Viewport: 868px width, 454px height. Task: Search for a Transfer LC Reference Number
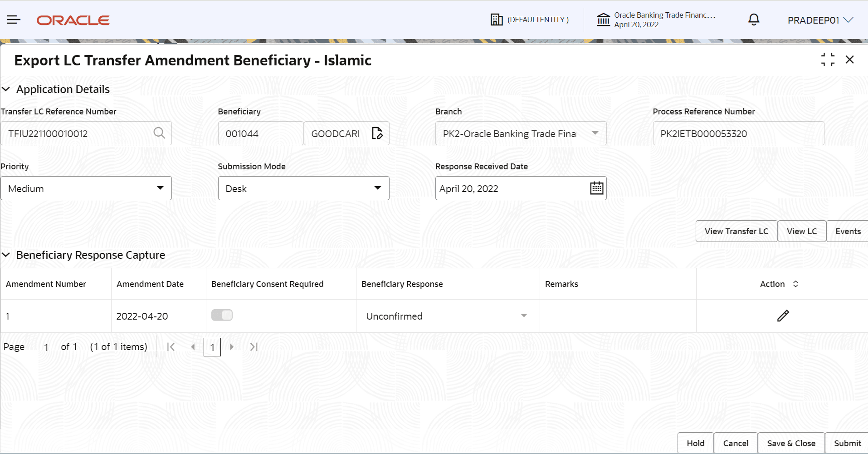tap(159, 133)
